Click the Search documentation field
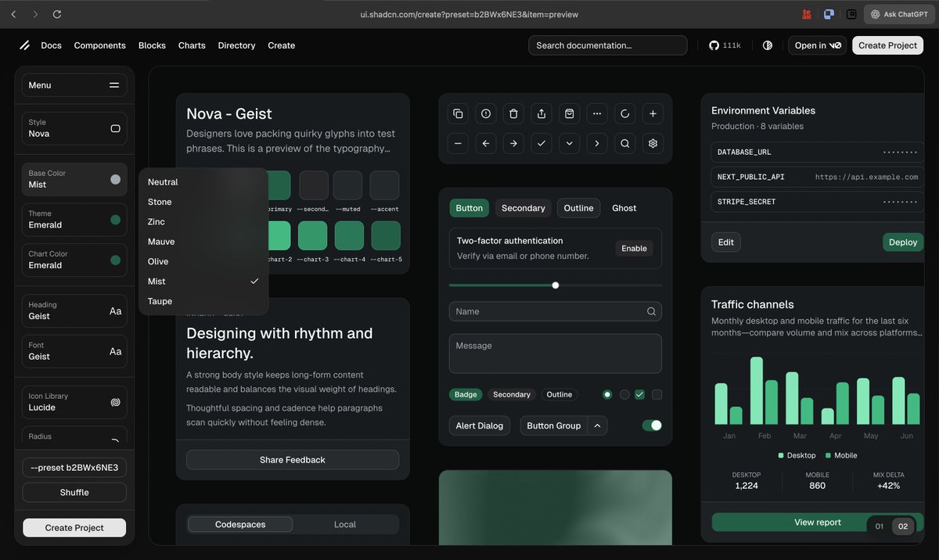The image size is (939, 560). point(608,45)
